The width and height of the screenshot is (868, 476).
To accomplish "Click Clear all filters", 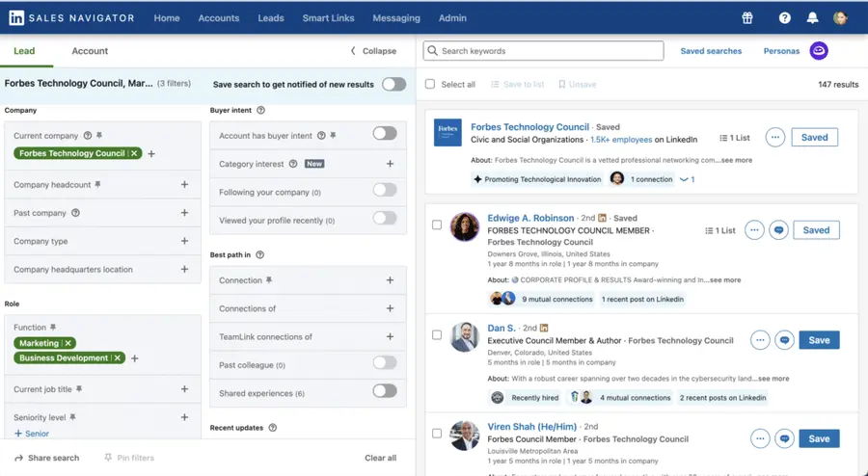I will [380, 458].
